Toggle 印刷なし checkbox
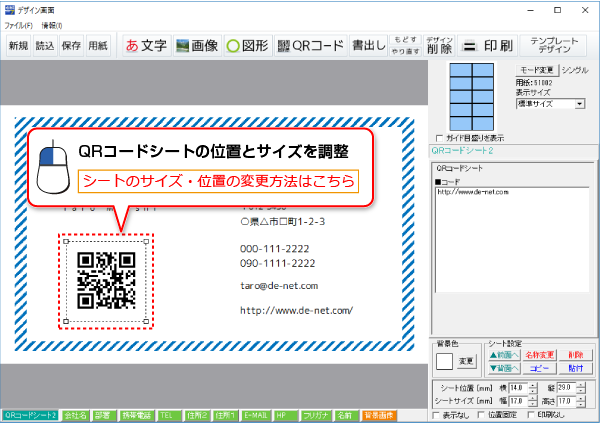 [531, 415]
